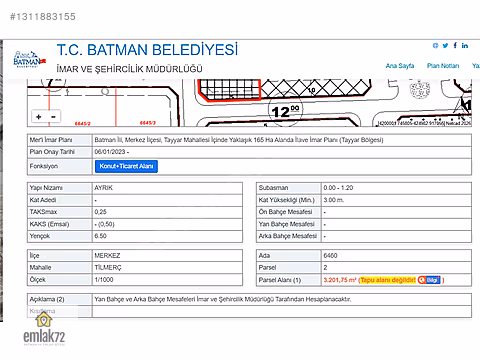Viewport: 480px width, 360px height.
Task: Click the Mer'i İmar Planı description text
Action: [x=239, y=140]
